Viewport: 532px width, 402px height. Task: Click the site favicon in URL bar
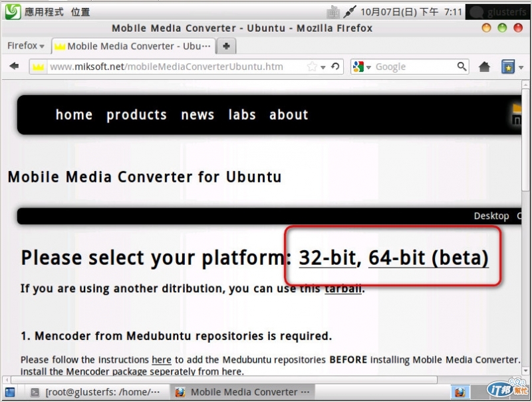coord(38,67)
